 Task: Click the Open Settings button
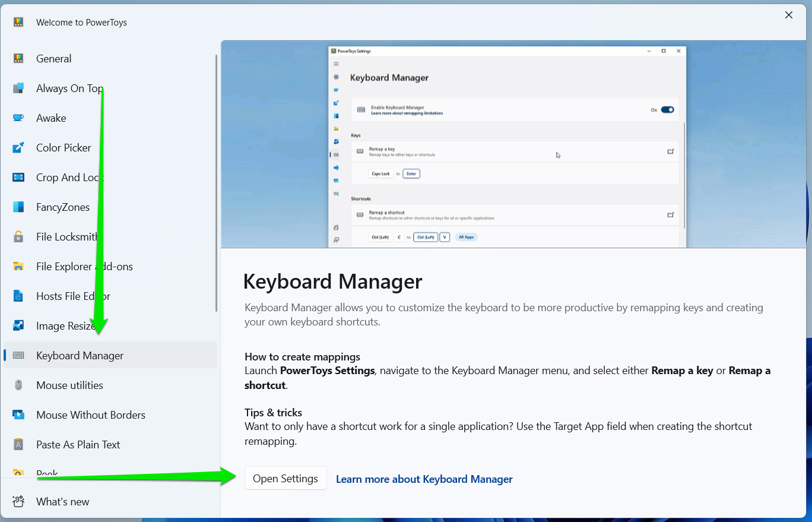(x=286, y=478)
